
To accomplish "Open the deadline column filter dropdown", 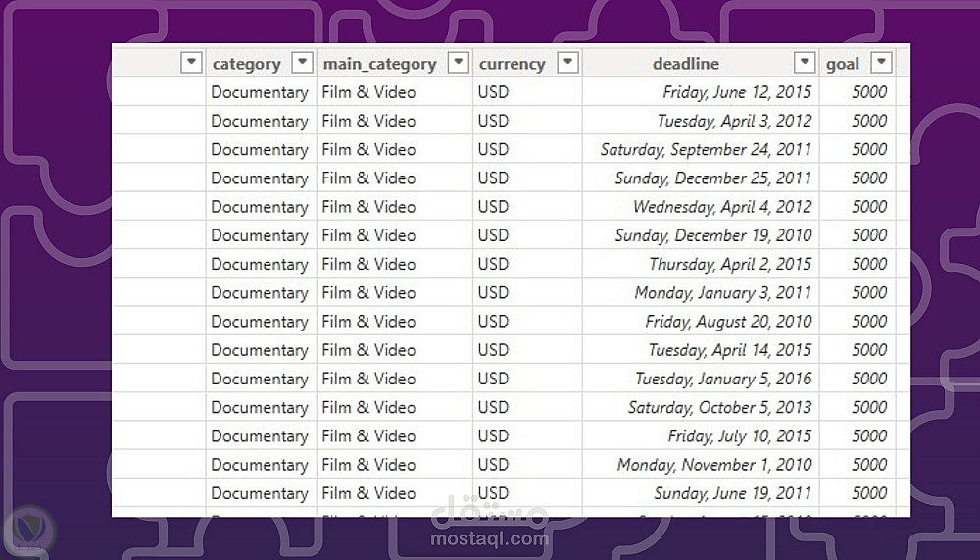I will (805, 63).
